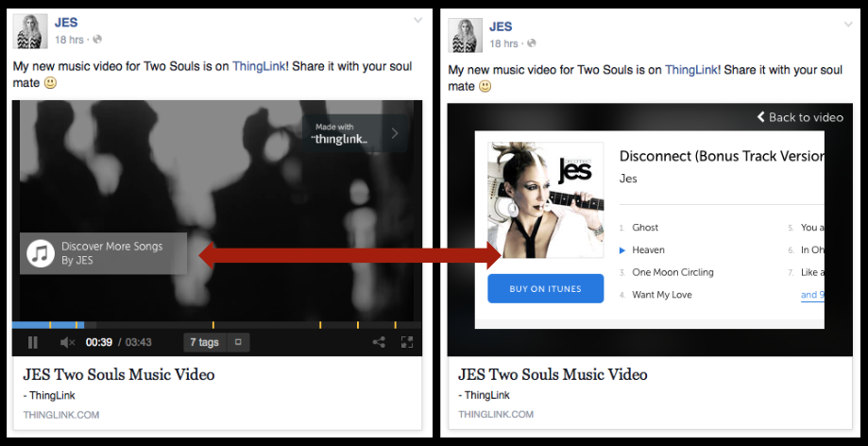The image size is (868, 446).
Task: Pause the Two Souls video
Action: (x=33, y=342)
